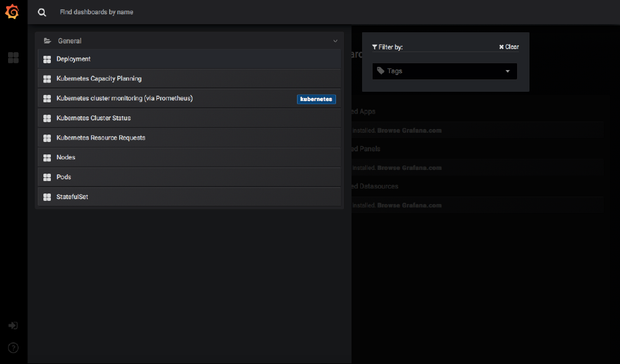The image size is (620, 364).
Task: Click the search magnifier icon
Action: pos(42,12)
